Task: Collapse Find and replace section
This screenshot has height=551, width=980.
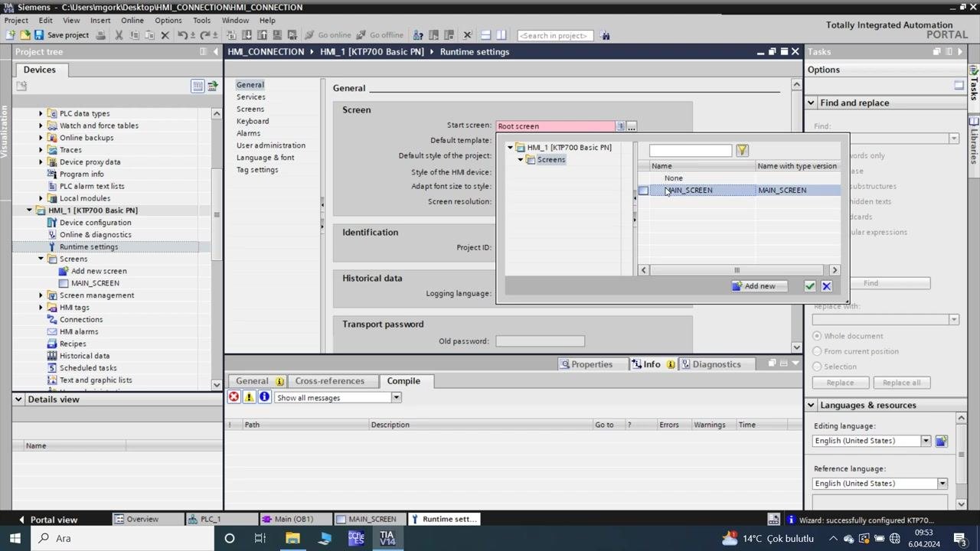Action: pyautogui.click(x=811, y=103)
